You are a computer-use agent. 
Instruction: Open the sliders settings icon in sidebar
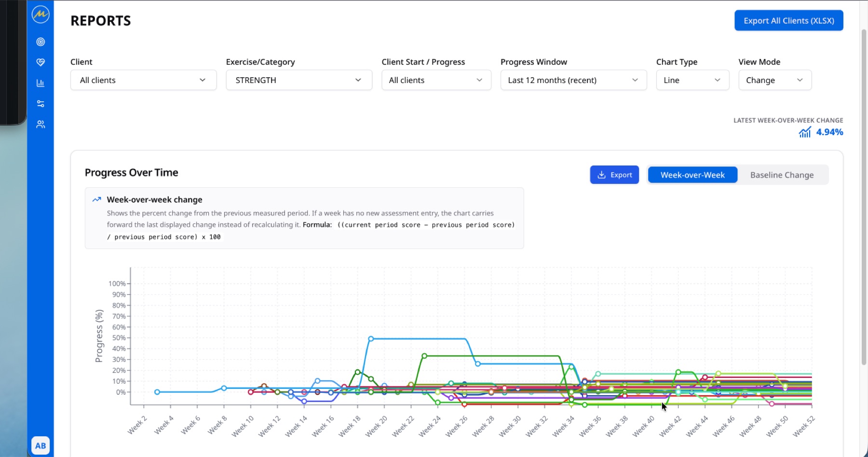point(41,104)
